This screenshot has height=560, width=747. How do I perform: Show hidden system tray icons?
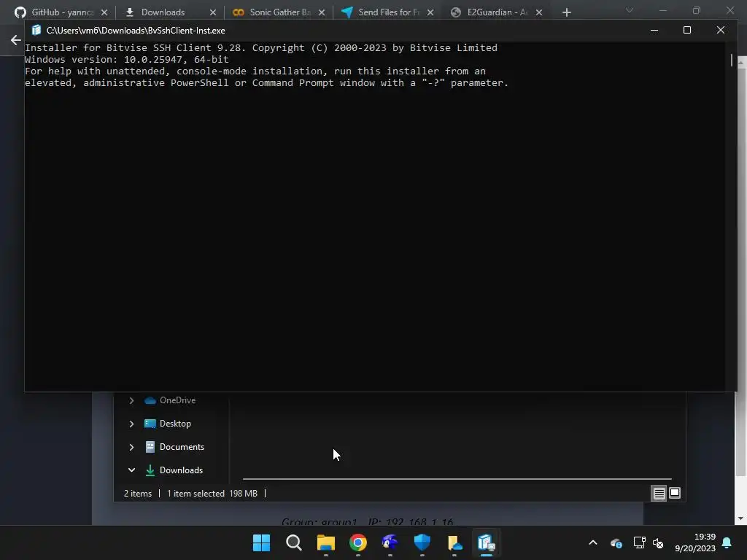593,542
